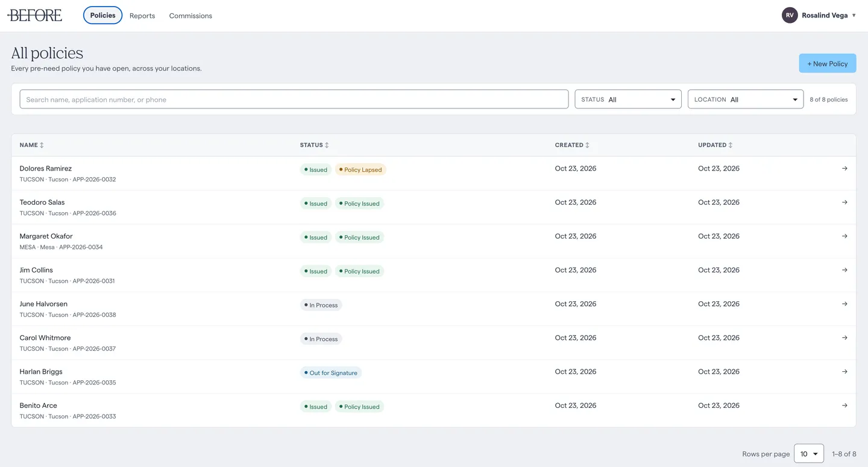Switch to the Reports tab
Screen dimensions: 868x467
coord(142,16)
